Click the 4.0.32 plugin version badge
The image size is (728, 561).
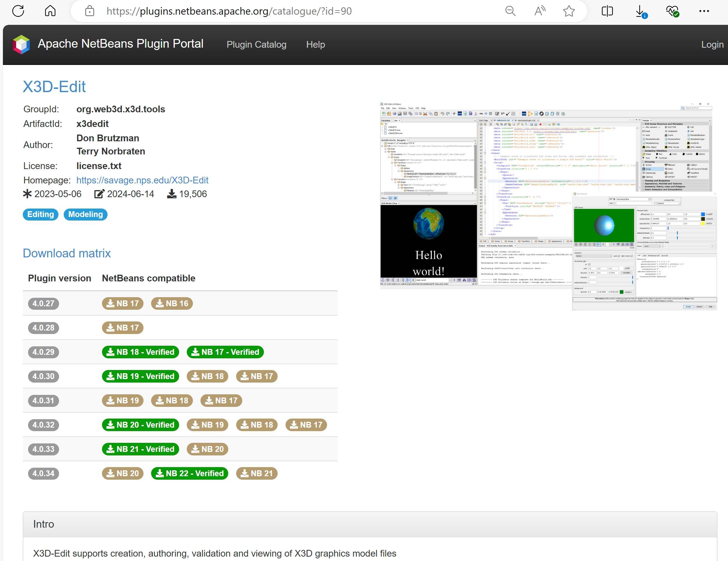[43, 425]
